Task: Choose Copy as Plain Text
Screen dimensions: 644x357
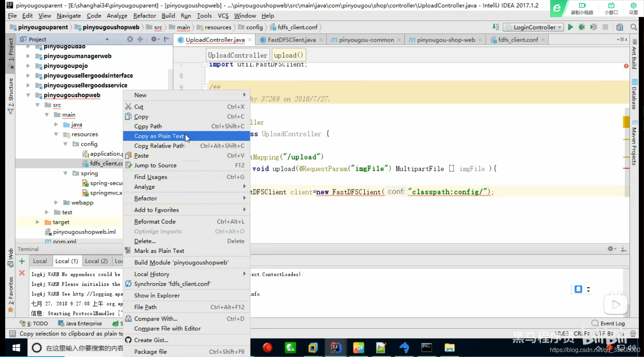Action: tap(186, 136)
